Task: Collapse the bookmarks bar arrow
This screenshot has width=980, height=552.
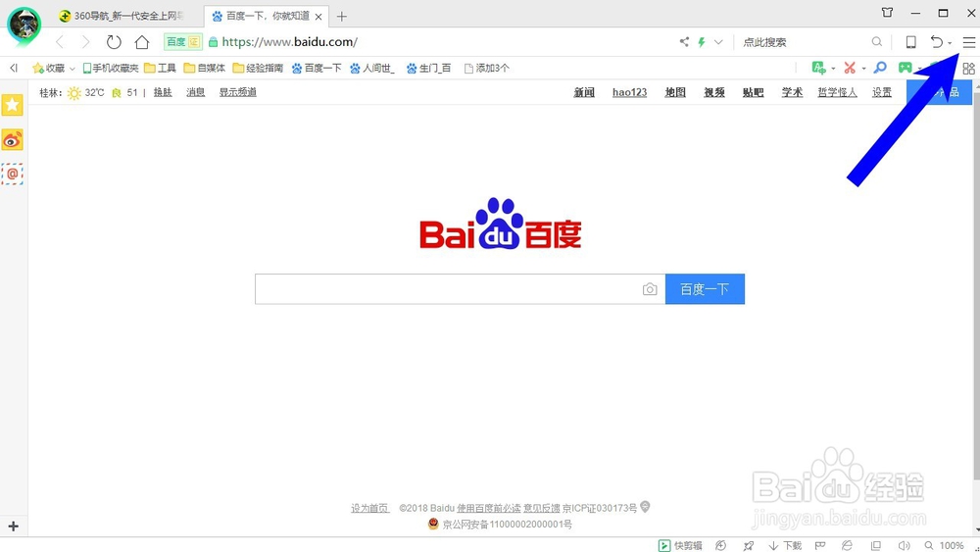Action: [x=14, y=68]
